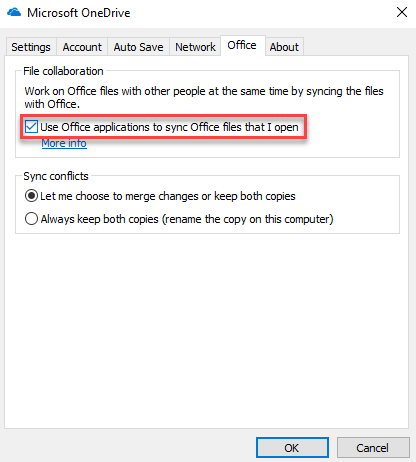Click the OneDrive cloud icon in title bar

(x=14, y=12)
